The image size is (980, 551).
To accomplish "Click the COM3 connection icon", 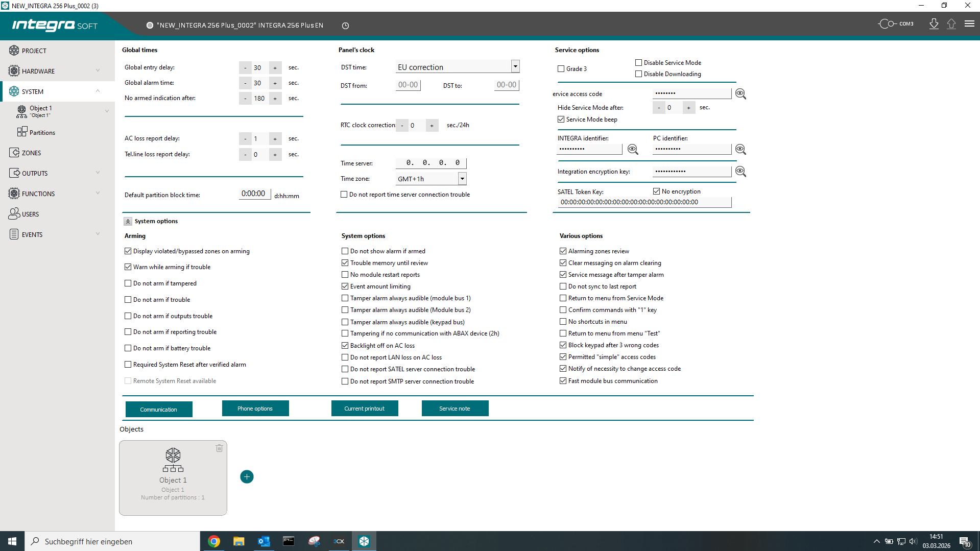I will coord(895,24).
